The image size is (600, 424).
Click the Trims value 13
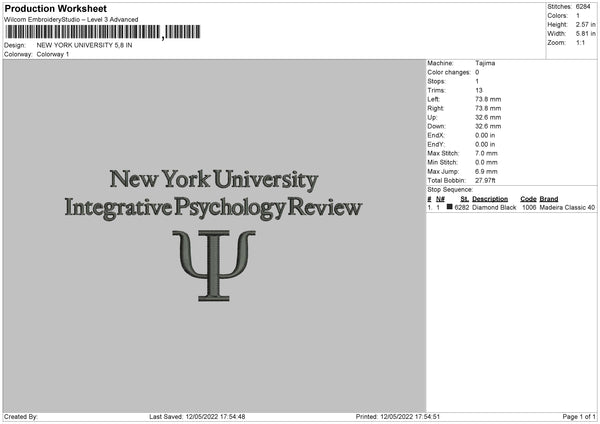[x=479, y=90]
